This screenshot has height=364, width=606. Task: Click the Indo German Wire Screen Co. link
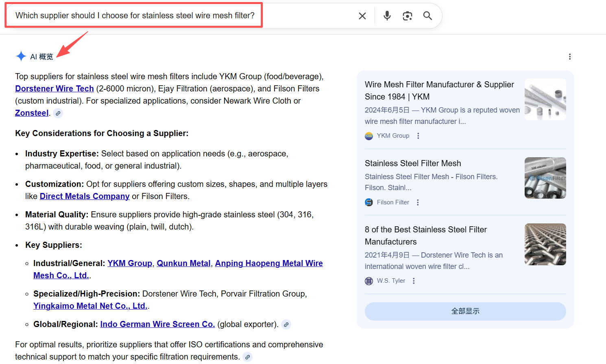point(157,324)
